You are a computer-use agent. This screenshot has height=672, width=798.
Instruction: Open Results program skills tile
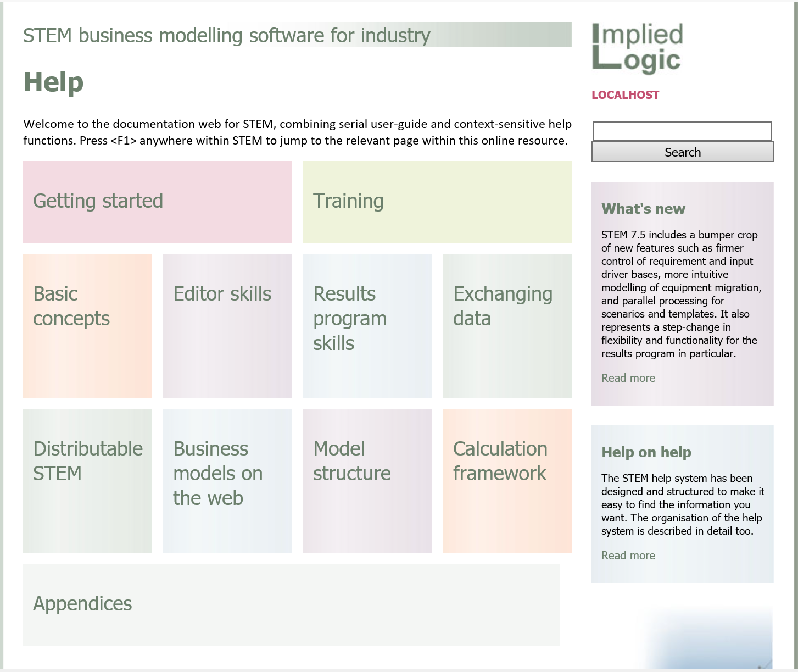[367, 326]
